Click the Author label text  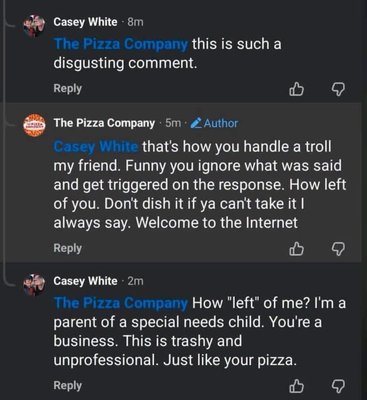pyautogui.click(x=221, y=123)
